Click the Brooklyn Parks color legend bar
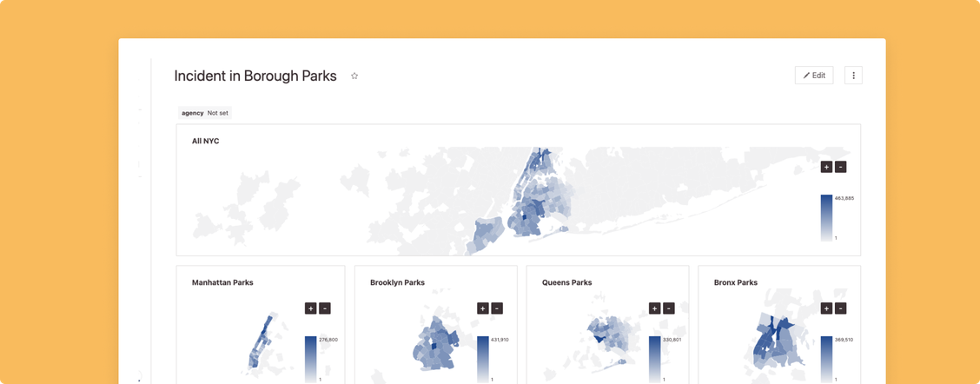This screenshot has width=980, height=384. coord(482,360)
